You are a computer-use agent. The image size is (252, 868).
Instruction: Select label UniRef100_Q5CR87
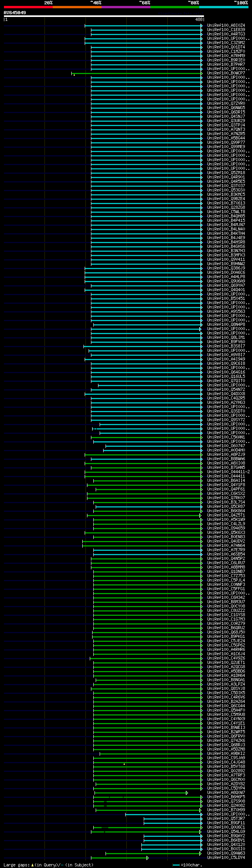tap(226, 506)
